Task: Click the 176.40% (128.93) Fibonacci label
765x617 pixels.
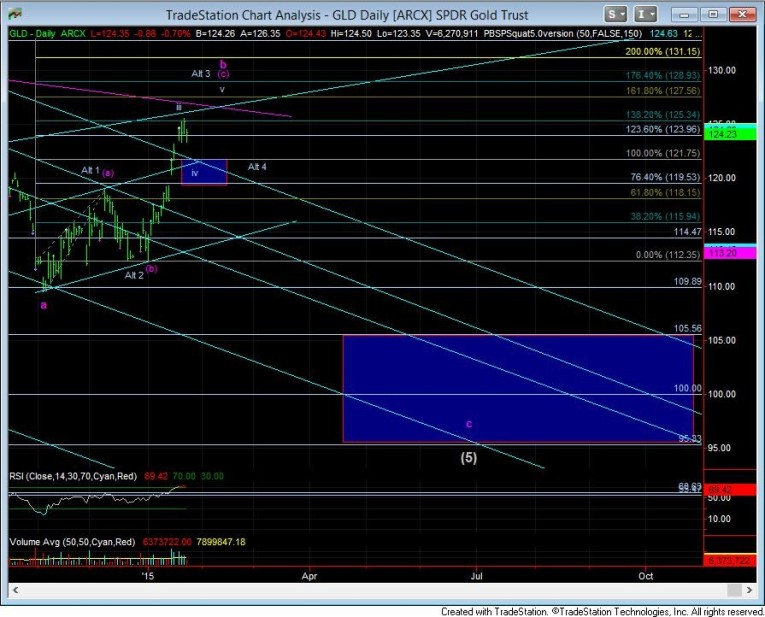Action: (x=663, y=75)
